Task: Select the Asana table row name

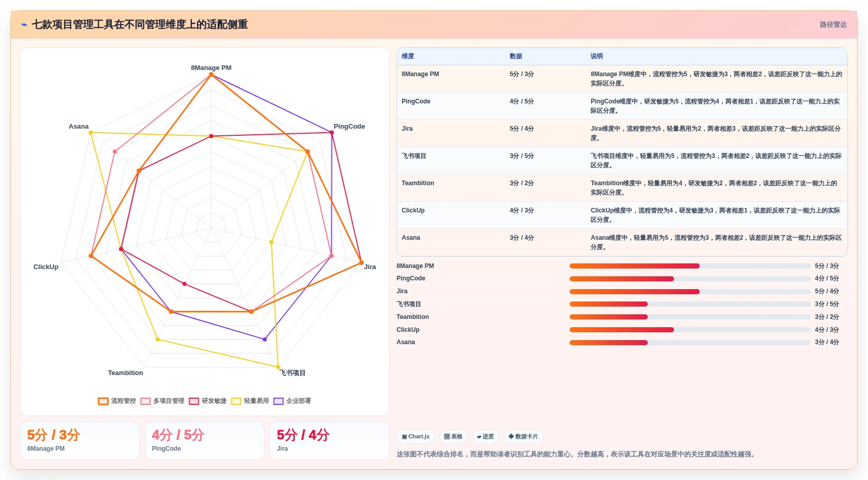Action: pyautogui.click(x=411, y=238)
